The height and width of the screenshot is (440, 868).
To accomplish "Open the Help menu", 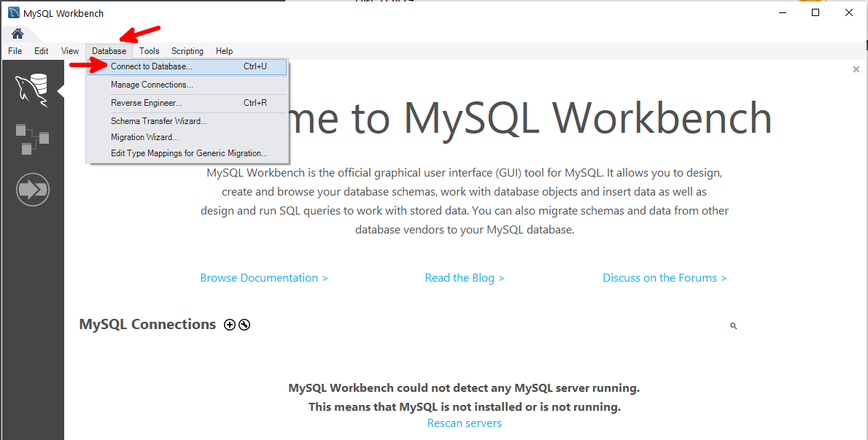I will click(x=224, y=51).
